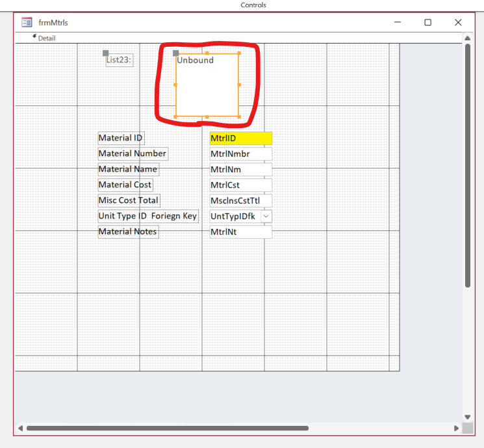The image size is (484, 448).
Task: Select the MtrlNm text box
Action: click(241, 169)
